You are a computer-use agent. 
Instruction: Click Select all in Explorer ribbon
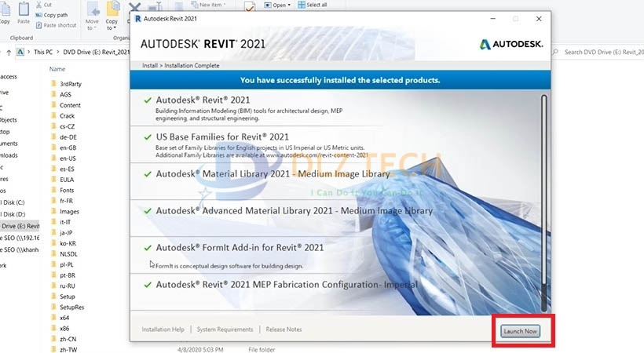(x=313, y=5)
